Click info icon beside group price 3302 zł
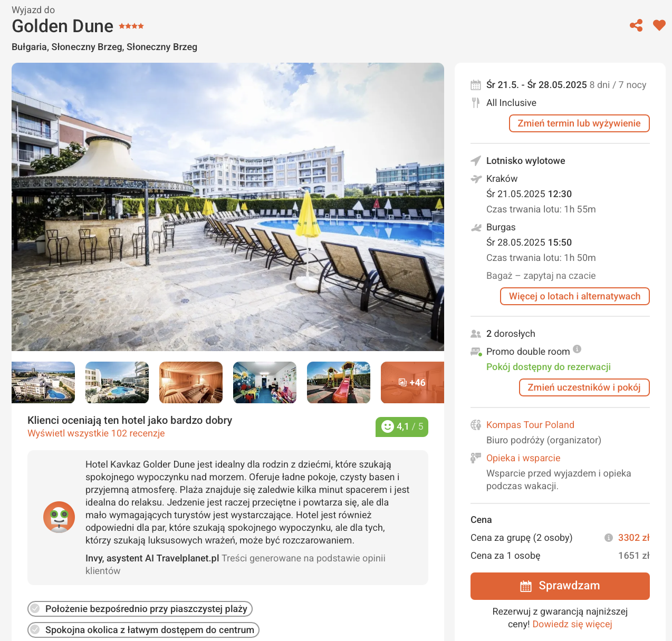 [609, 538]
